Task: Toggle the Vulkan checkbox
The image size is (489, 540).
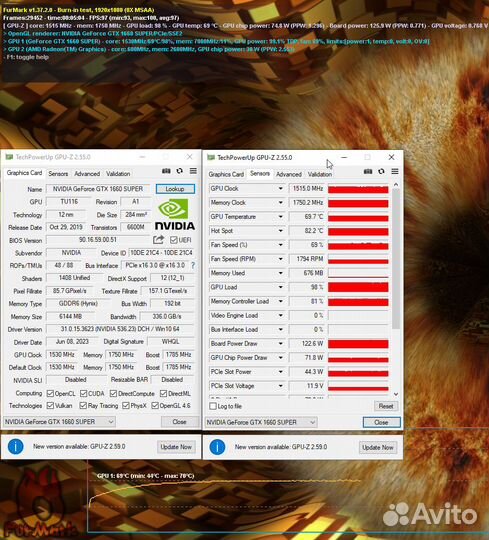Action: point(50,405)
